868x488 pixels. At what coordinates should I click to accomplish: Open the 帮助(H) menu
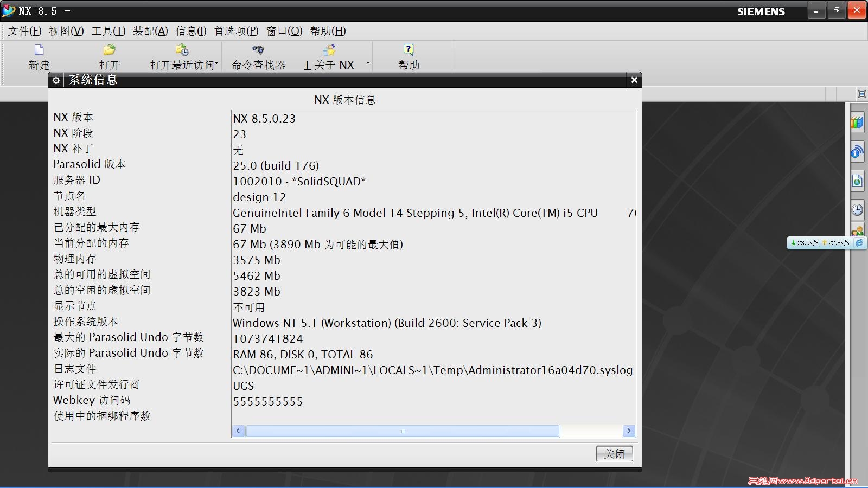click(328, 31)
